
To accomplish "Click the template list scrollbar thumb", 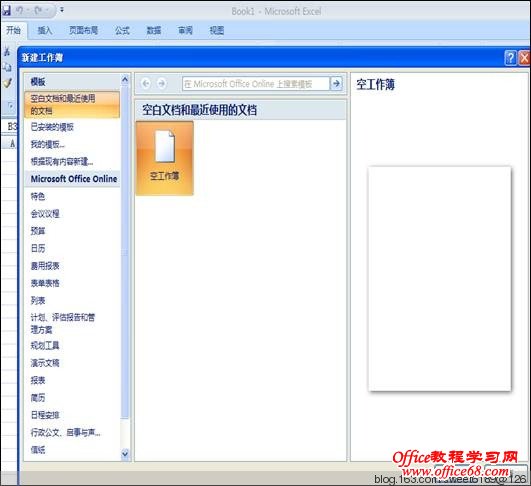I will pos(125,252).
